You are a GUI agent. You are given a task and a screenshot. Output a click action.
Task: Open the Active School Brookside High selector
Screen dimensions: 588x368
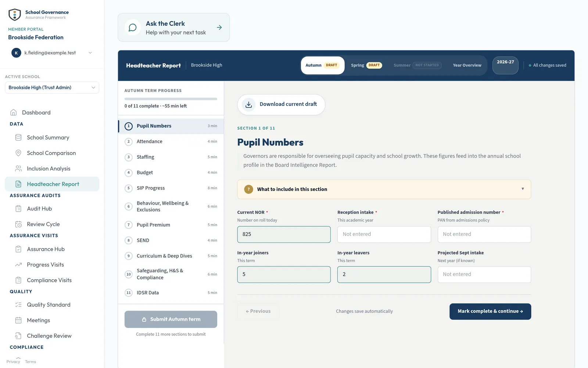(x=52, y=88)
